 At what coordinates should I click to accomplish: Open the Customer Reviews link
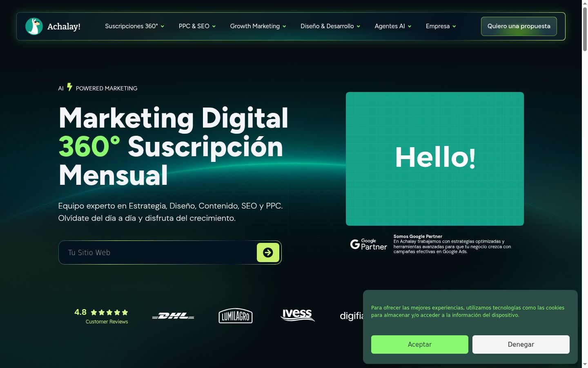tap(107, 322)
